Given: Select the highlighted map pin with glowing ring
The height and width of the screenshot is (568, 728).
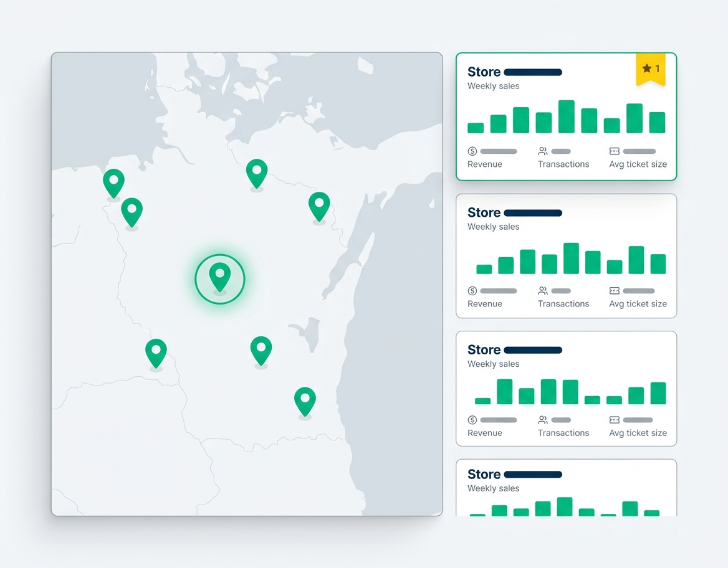Looking at the screenshot, I should tap(219, 278).
